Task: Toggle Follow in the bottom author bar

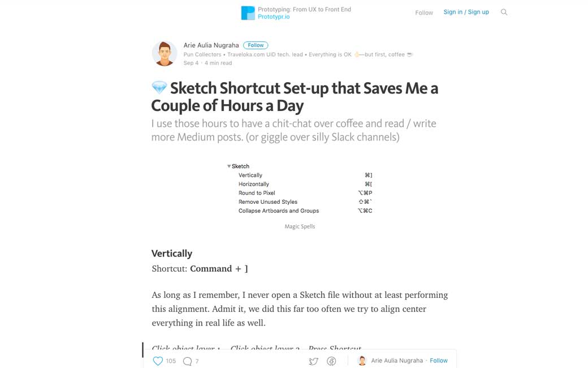Action: tap(439, 361)
